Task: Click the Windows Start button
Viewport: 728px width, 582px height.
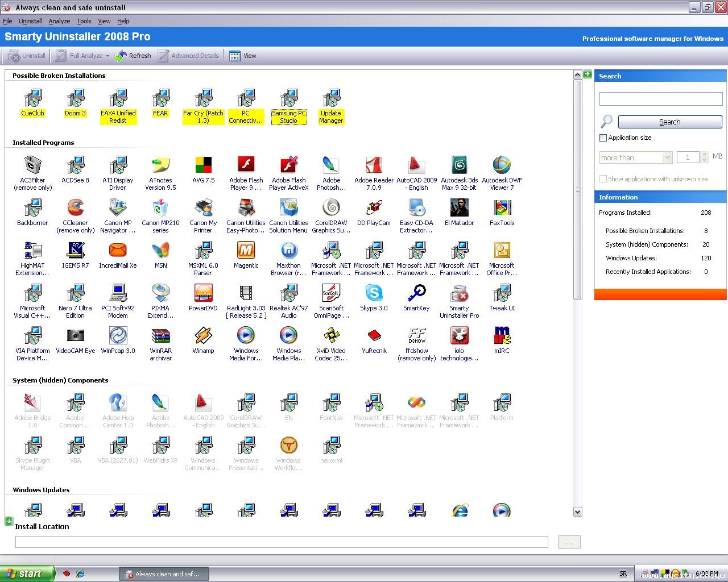Action: click(27, 573)
